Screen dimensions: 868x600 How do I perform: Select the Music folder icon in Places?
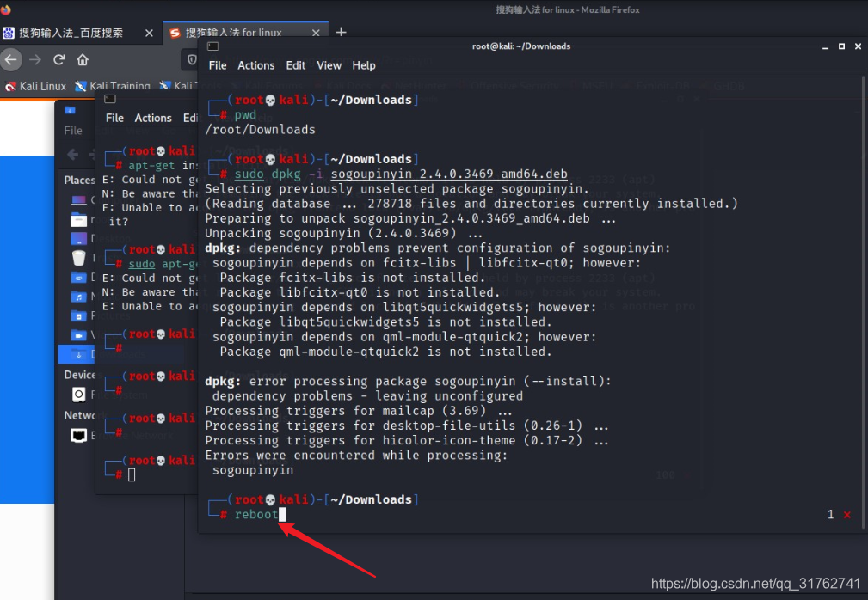pos(78,297)
